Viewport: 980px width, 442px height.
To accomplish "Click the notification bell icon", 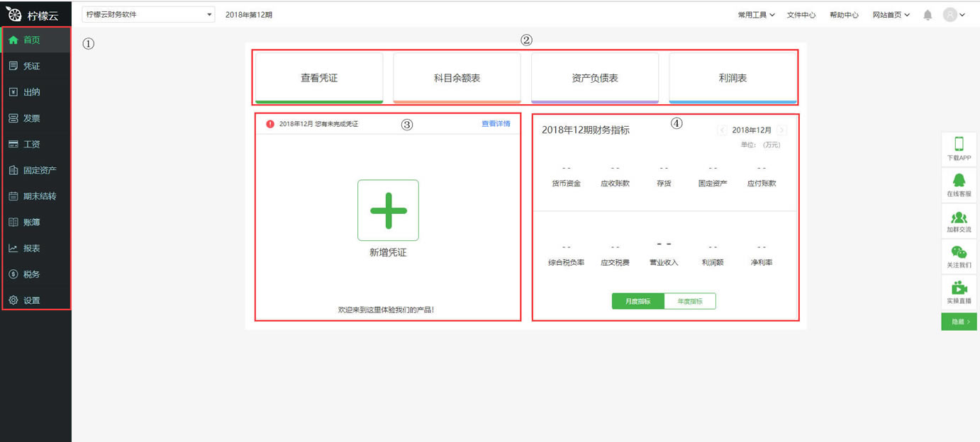I will pyautogui.click(x=927, y=13).
